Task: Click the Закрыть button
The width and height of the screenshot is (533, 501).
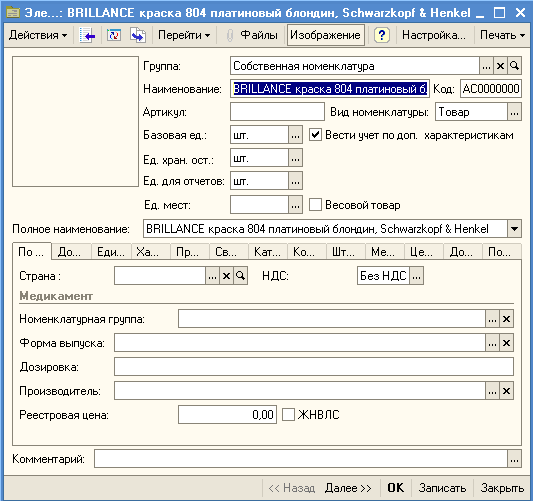Action: pyautogui.click(x=502, y=488)
